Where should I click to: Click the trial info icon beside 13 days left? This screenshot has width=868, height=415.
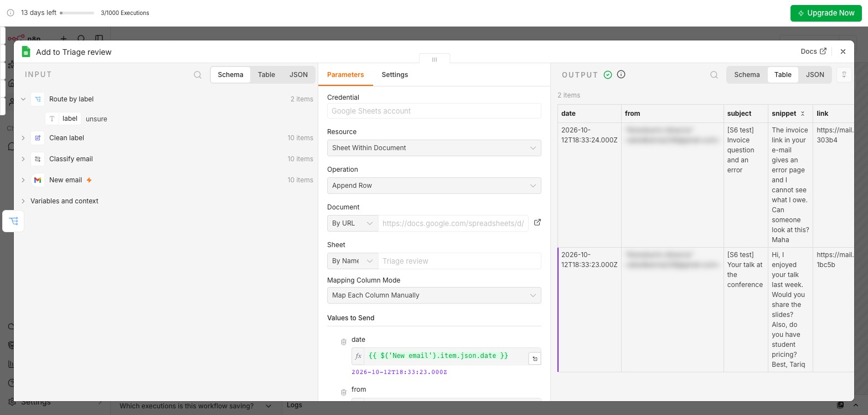[11, 13]
